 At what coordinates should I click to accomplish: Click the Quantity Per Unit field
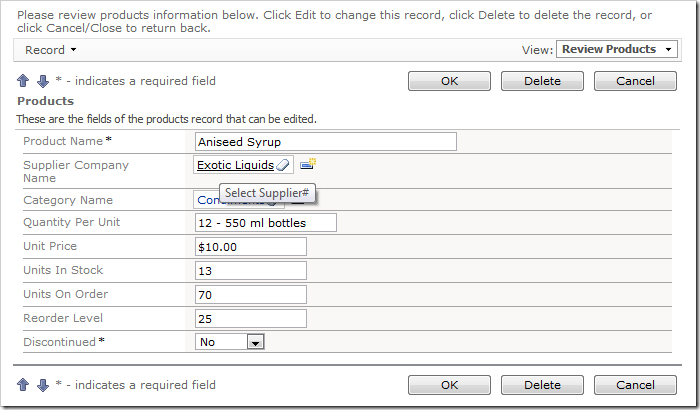click(x=266, y=222)
